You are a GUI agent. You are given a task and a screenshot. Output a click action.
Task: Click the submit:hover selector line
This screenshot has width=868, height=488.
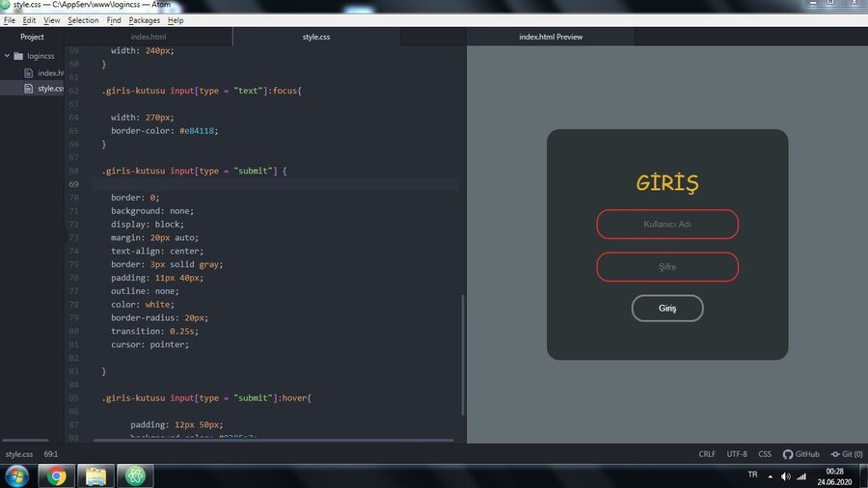(206, 398)
